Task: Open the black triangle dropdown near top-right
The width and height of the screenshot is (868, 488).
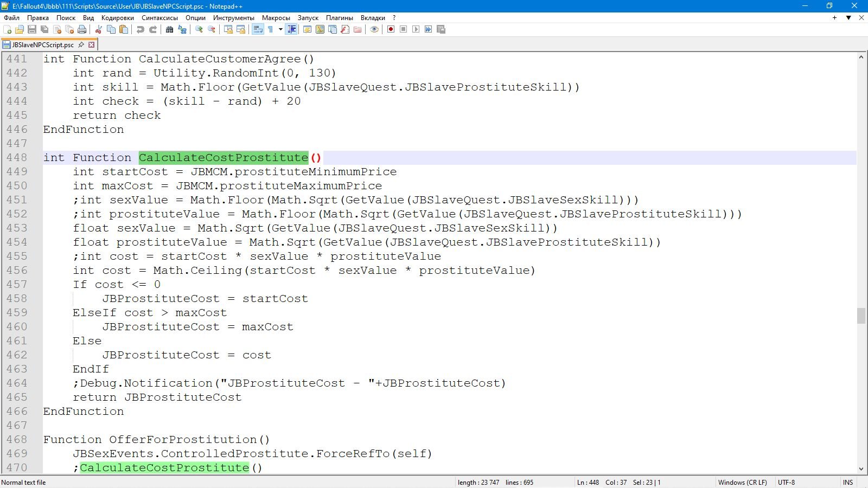Action: (848, 18)
